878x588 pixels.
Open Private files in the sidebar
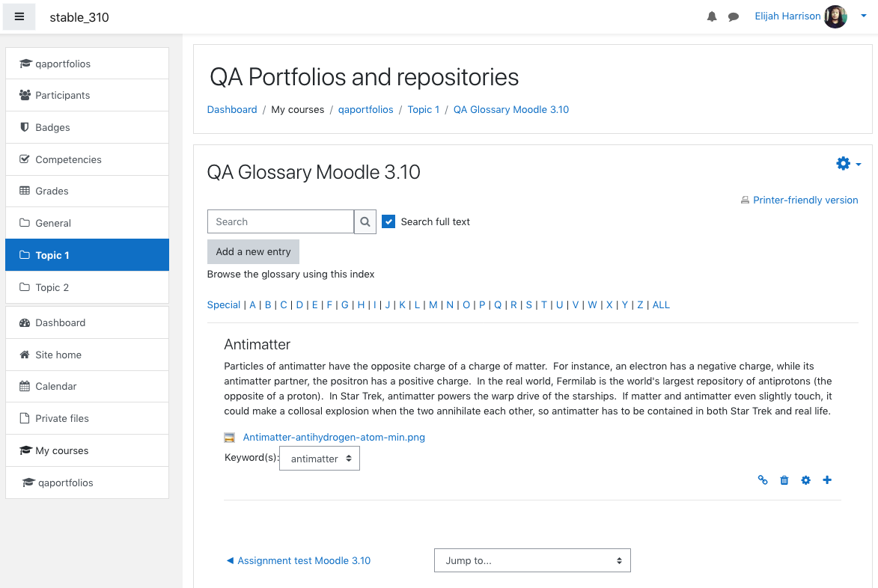87,418
